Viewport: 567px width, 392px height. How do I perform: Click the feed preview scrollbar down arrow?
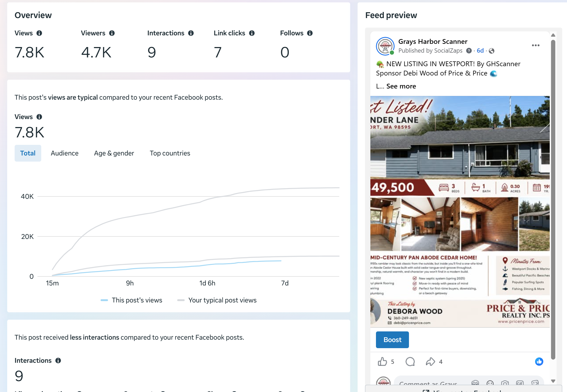coord(553,381)
